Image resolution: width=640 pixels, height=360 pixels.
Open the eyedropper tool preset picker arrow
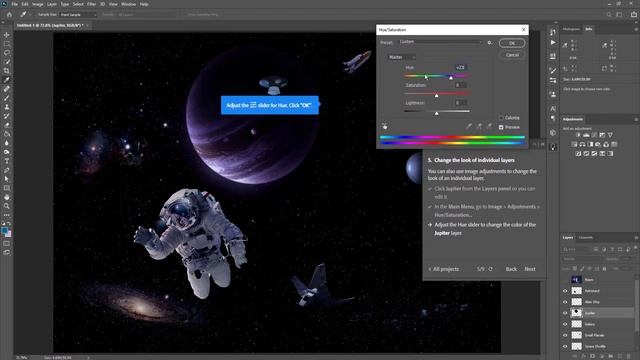(30, 15)
